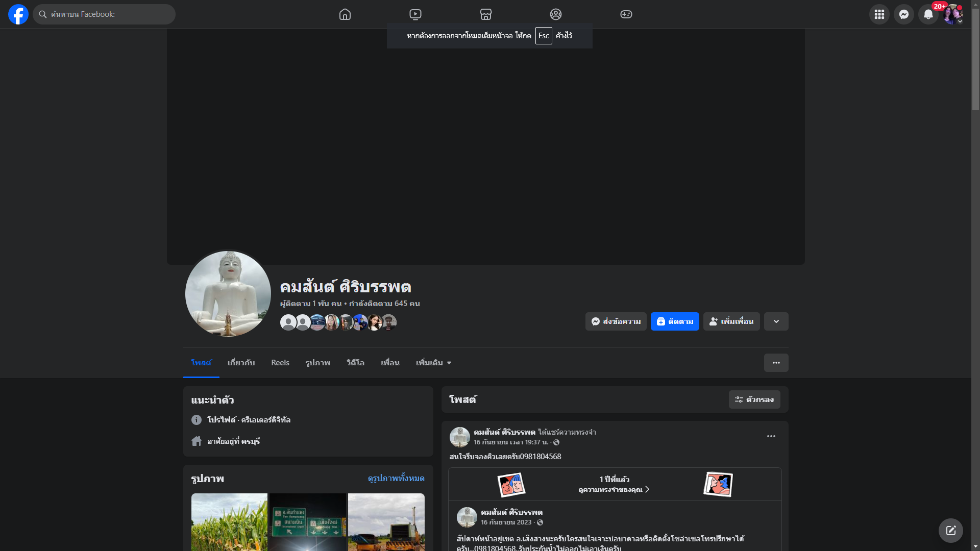This screenshot has width=980, height=551.
Task: Click the new message compose icon
Action: click(x=950, y=531)
